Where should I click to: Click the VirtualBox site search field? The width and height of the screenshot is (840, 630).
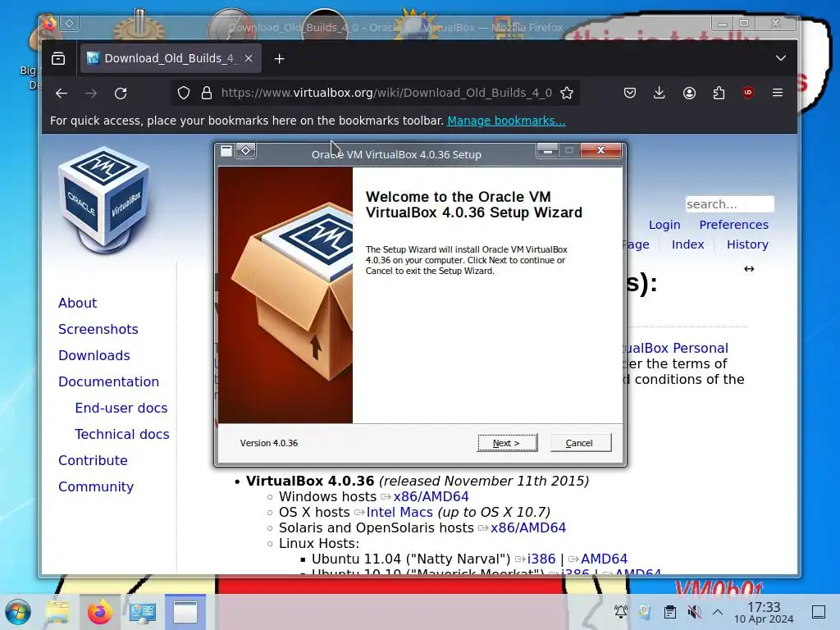pyautogui.click(x=729, y=204)
